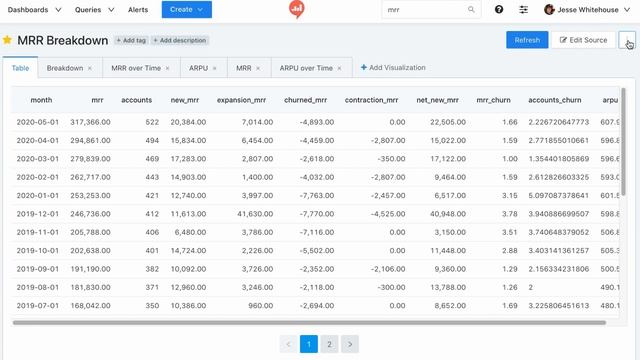Sort by the mrr column header
640x360 pixels.
pyautogui.click(x=97, y=100)
